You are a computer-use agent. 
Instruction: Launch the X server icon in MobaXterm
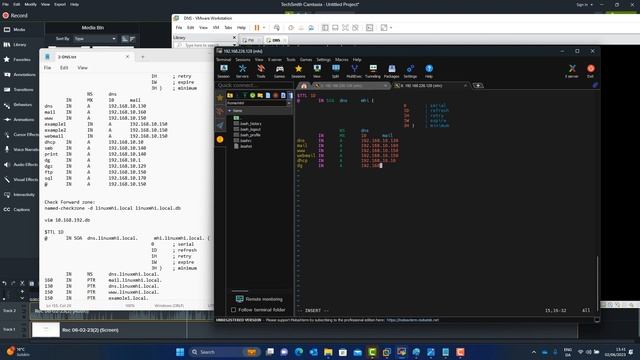[x=572, y=71]
